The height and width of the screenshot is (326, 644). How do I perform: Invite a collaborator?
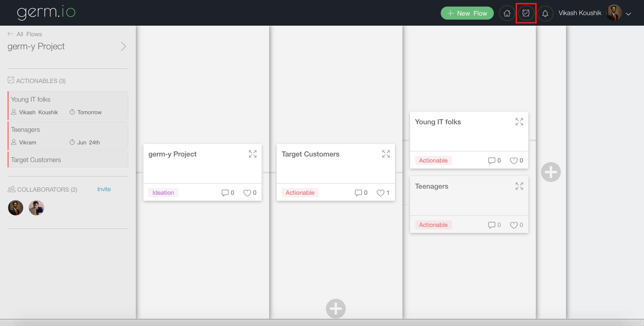104,189
